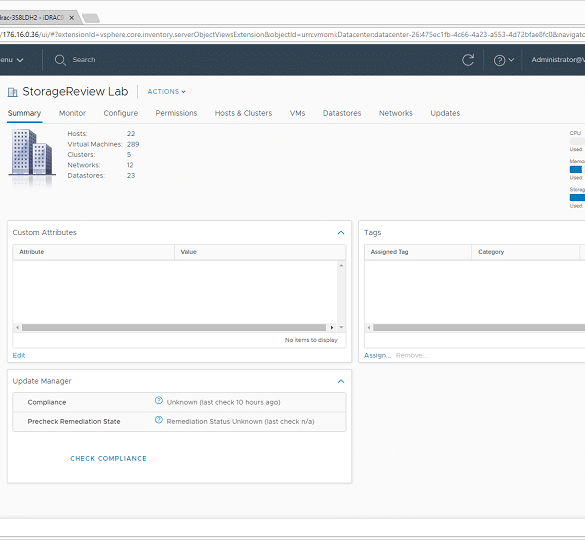Switch to the Summary tab
Viewport: 585px width, 540px height.
coord(24,113)
